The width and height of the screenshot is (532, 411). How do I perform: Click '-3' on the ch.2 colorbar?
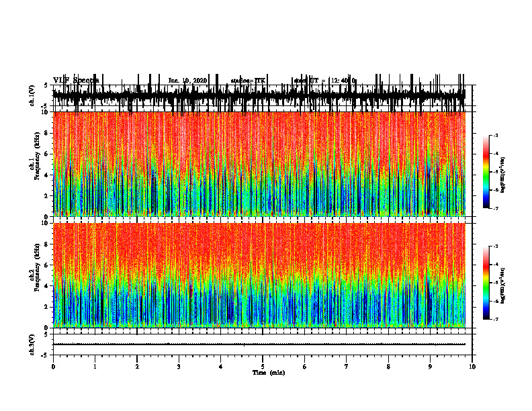[x=496, y=246]
